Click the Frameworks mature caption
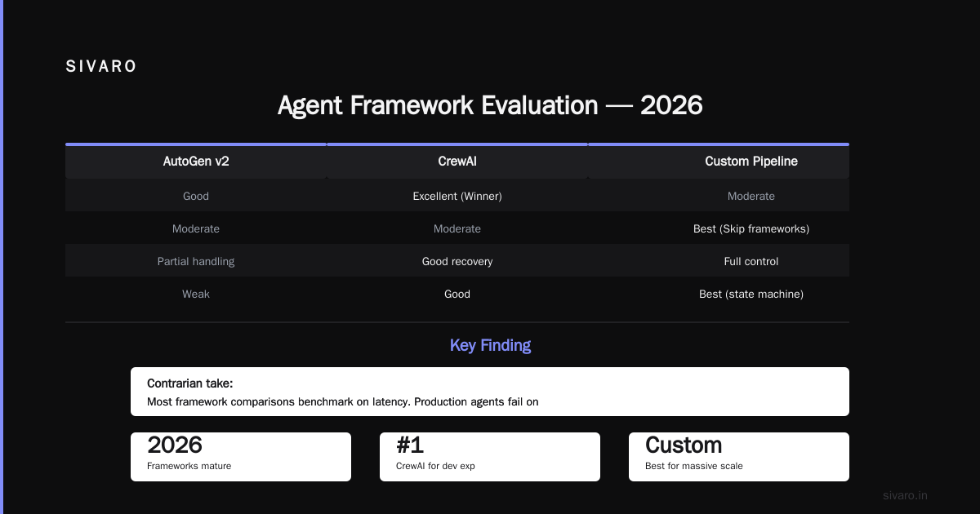The image size is (980, 514). (189, 466)
